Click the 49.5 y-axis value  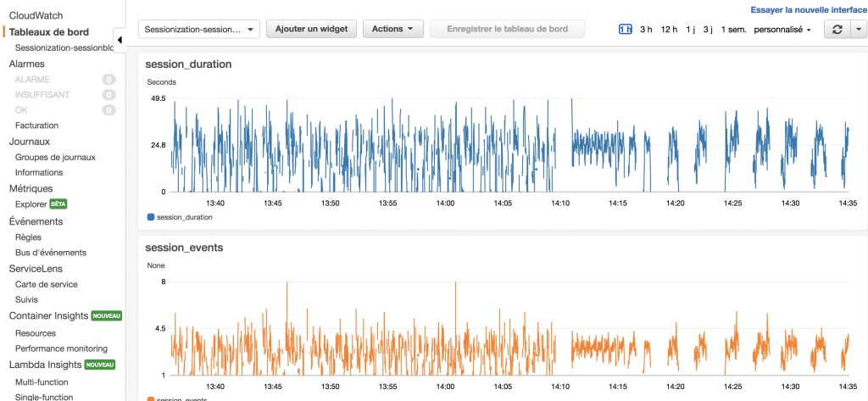coord(157,98)
